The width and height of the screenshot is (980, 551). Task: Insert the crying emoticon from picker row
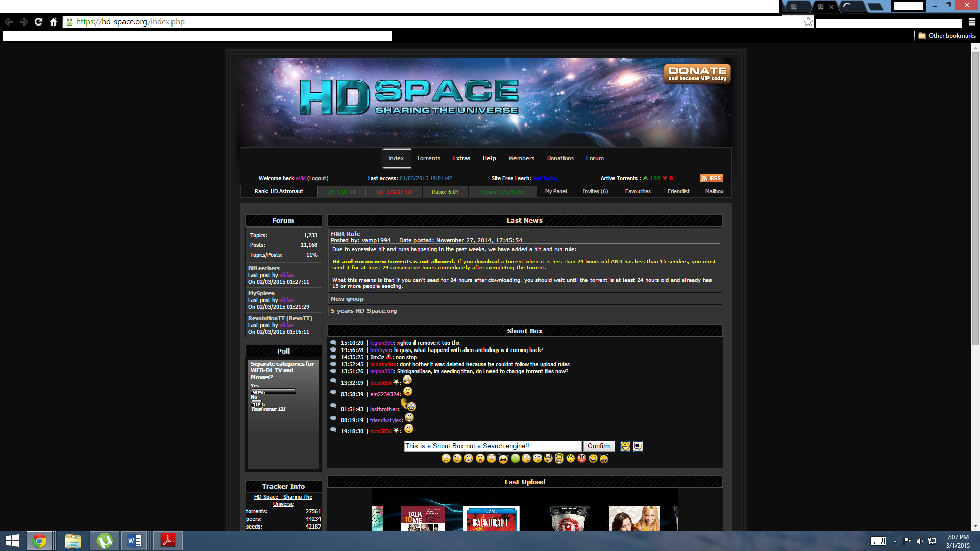tap(503, 459)
